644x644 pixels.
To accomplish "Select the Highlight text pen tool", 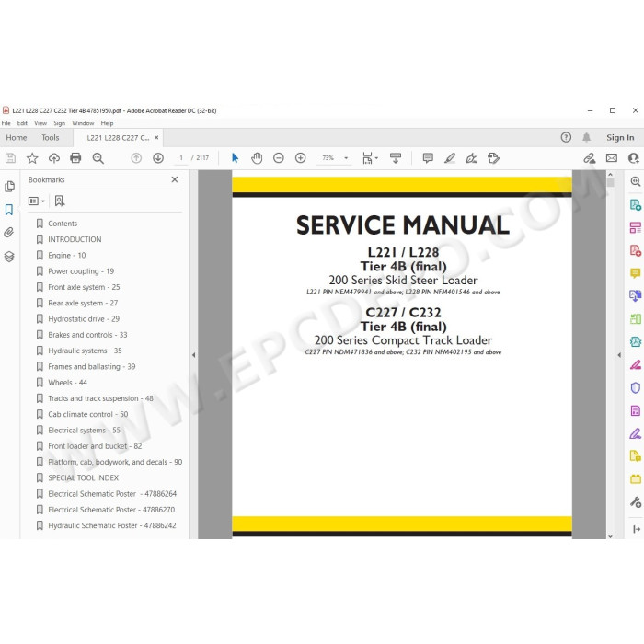I will point(450,158).
